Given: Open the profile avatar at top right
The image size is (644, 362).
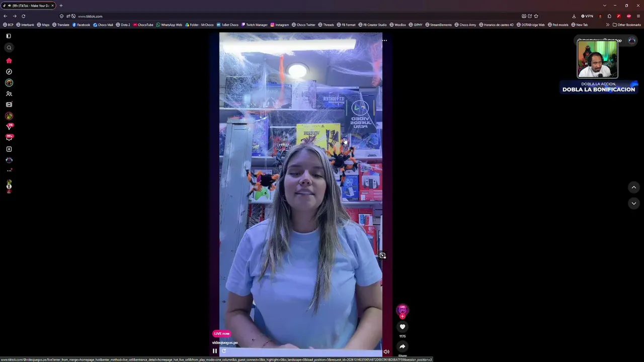Looking at the screenshot, I should (x=632, y=40).
